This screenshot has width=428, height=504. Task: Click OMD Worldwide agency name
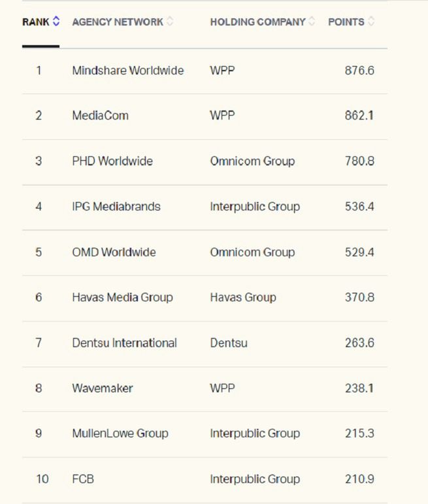(114, 252)
